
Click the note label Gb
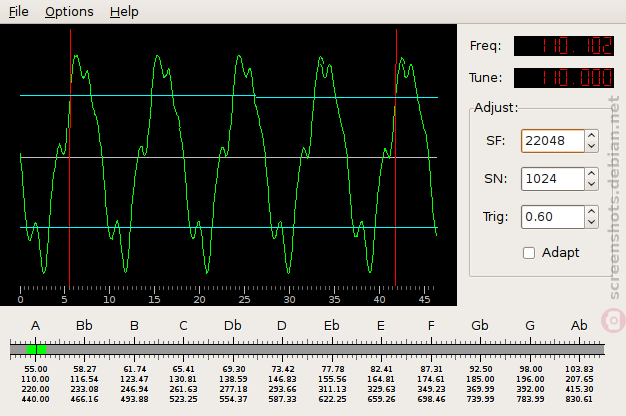coord(480,326)
